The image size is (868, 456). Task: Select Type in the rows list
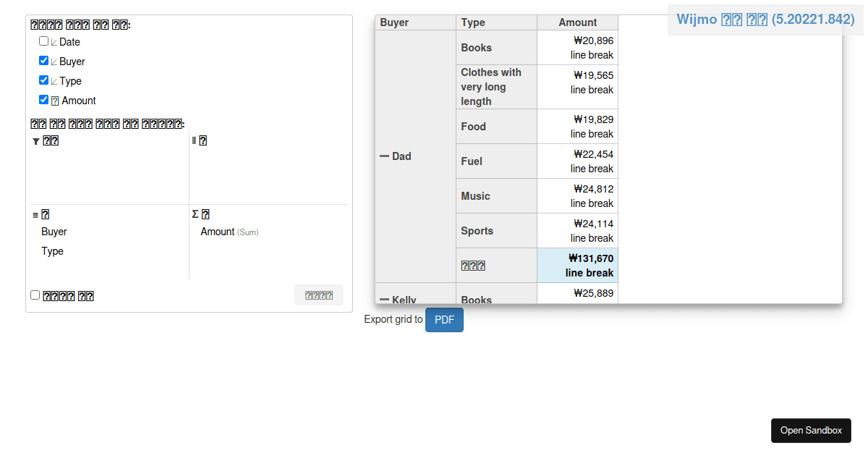[x=52, y=251]
